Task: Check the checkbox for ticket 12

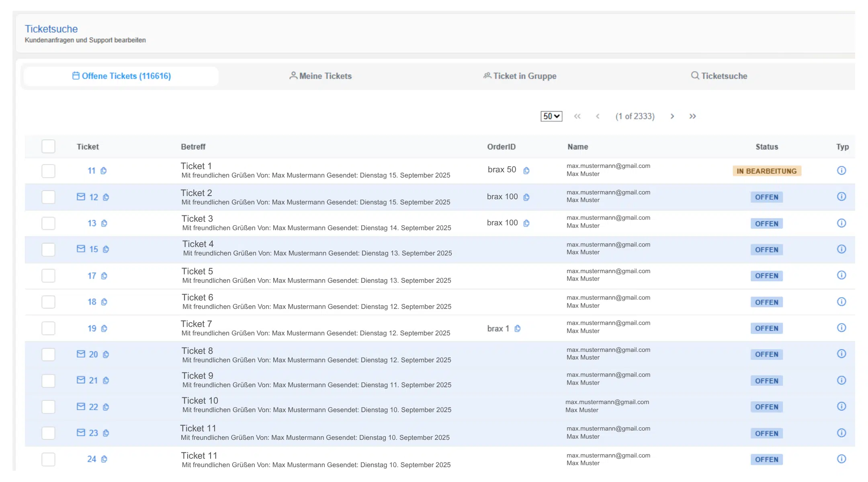Action: pyautogui.click(x=48, y=197)
